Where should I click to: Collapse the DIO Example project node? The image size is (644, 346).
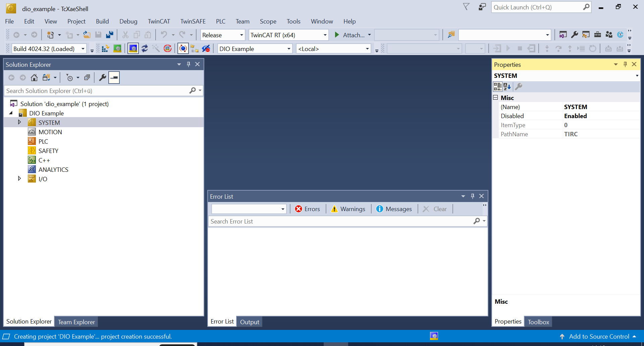point(11,113)
